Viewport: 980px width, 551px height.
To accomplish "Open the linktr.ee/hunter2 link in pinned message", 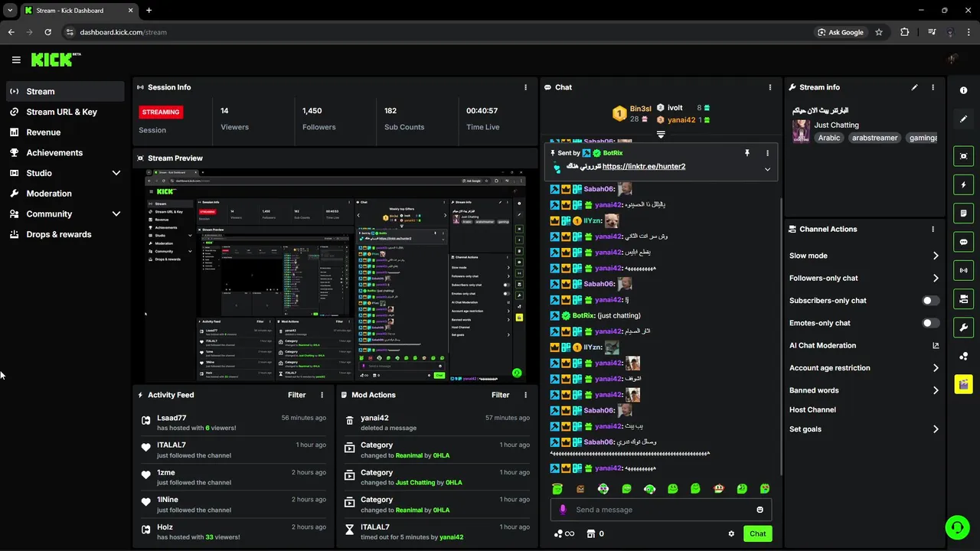I will [x=644, y=166].
